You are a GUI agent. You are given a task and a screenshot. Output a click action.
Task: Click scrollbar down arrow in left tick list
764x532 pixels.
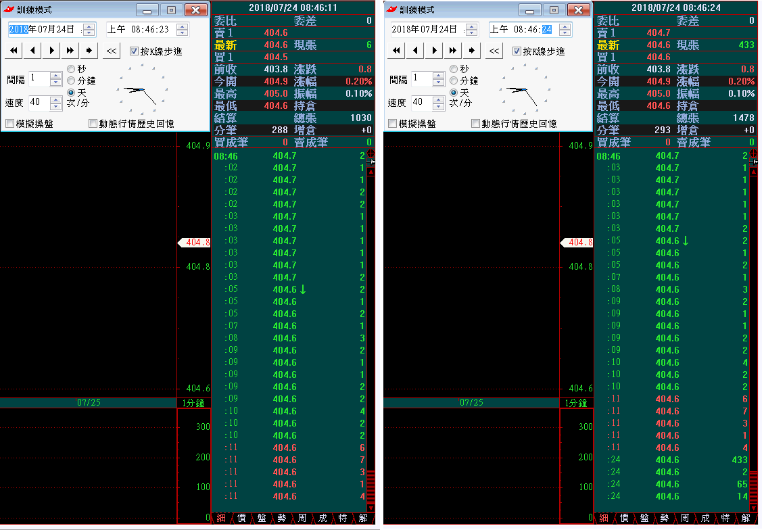[x=370, y=507]
